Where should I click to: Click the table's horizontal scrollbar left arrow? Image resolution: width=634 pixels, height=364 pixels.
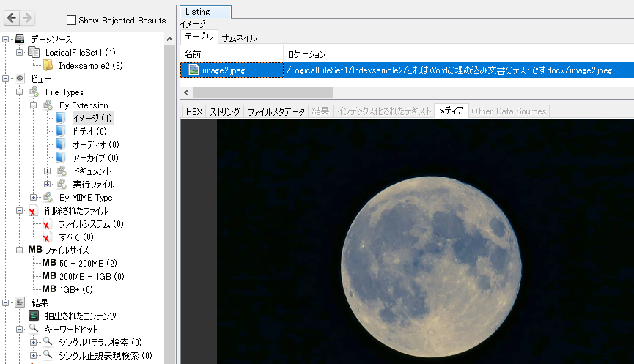tap(186, 92)
